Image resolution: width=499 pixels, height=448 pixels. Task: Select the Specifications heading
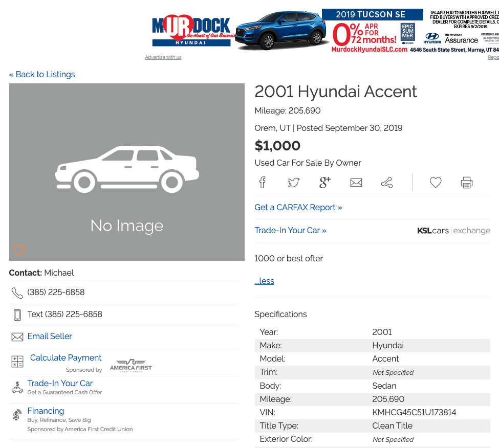click(x=280, y=314)
